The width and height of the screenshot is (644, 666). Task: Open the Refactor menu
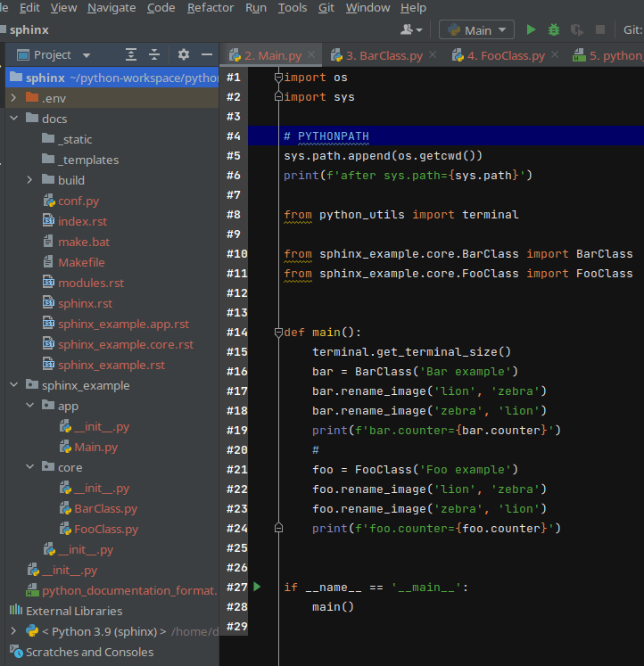pyautogui.click(x=211, y=8)
